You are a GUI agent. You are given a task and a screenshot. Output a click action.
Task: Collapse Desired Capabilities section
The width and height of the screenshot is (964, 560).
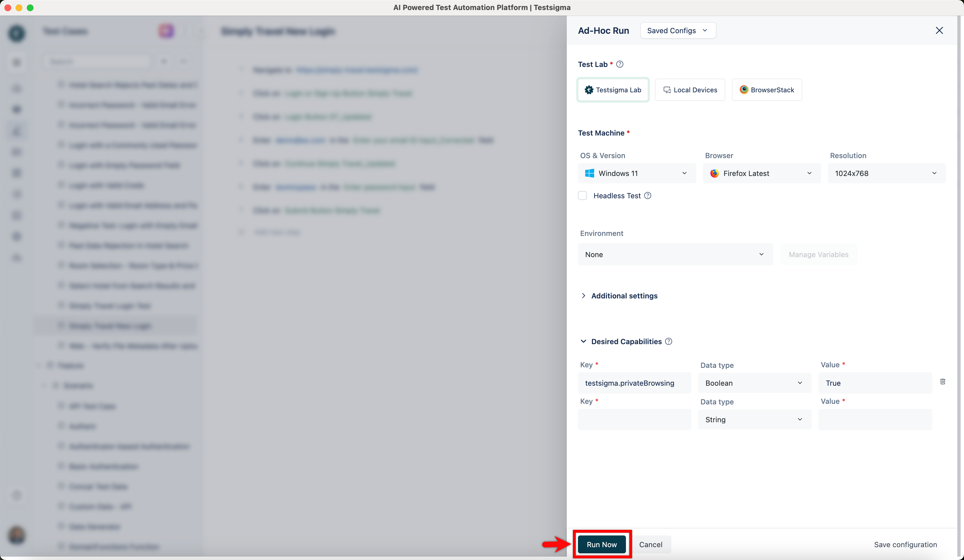tap(583, 341)
